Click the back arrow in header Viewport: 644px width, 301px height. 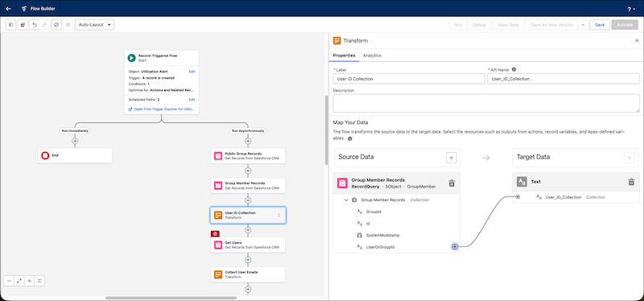[8, 9]
